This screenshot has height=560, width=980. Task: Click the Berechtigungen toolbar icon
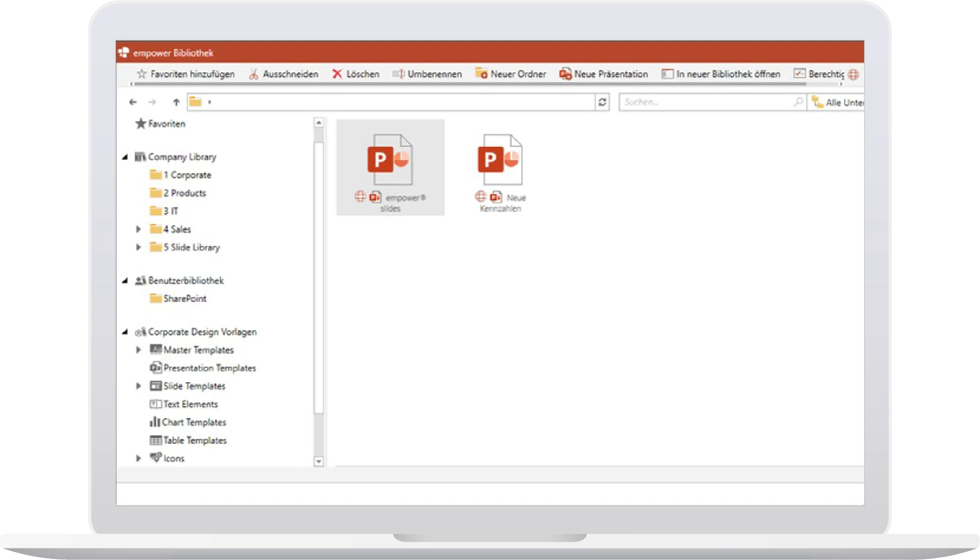tap(800, 73)
